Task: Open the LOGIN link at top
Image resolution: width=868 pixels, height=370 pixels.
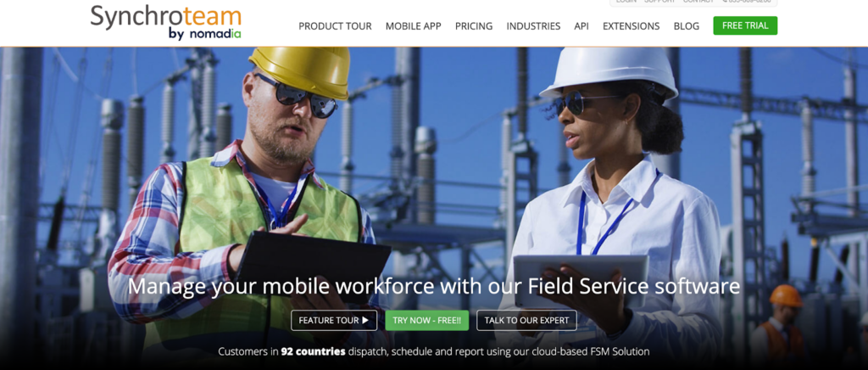Action: pyautogui.click(x=626, y=2)
